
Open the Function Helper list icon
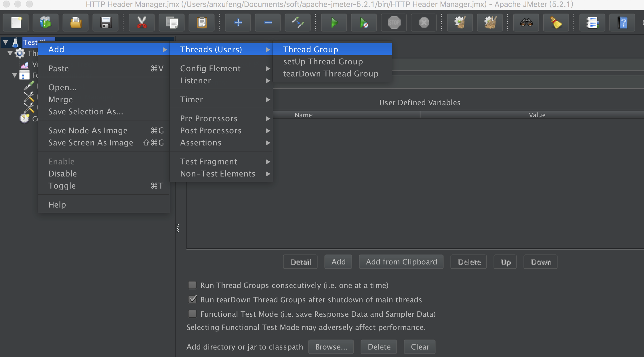coord(592,22)
